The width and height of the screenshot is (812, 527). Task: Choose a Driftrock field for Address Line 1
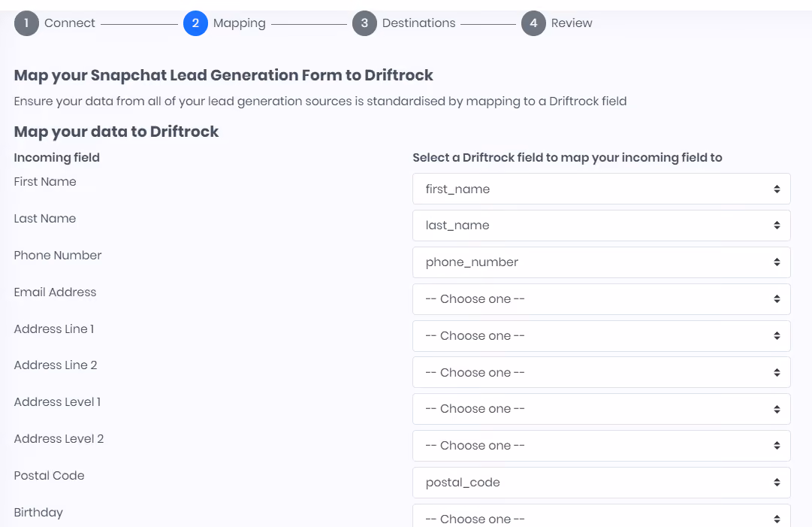[x=601, y=336]
